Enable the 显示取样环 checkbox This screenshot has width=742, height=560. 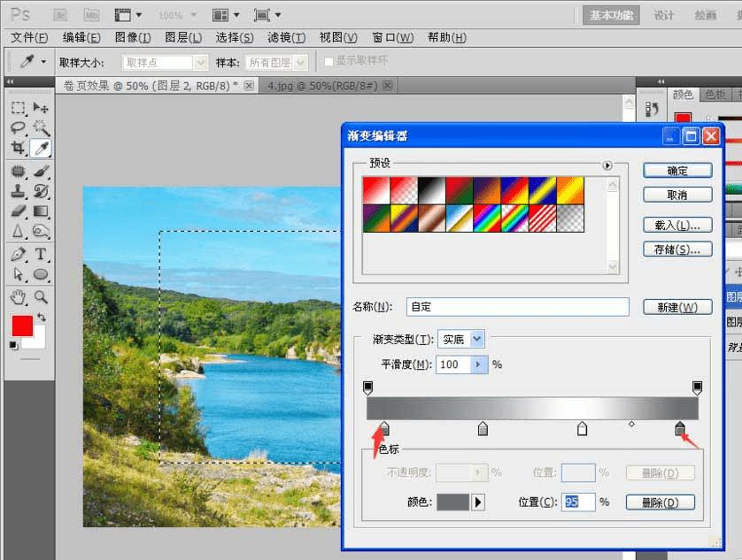pos(328,62)
